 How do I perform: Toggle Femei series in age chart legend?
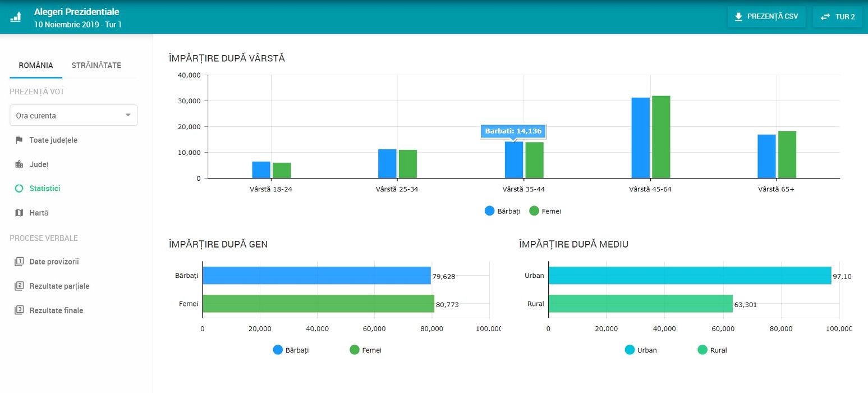pyautogui.click(x=544, y=211)
